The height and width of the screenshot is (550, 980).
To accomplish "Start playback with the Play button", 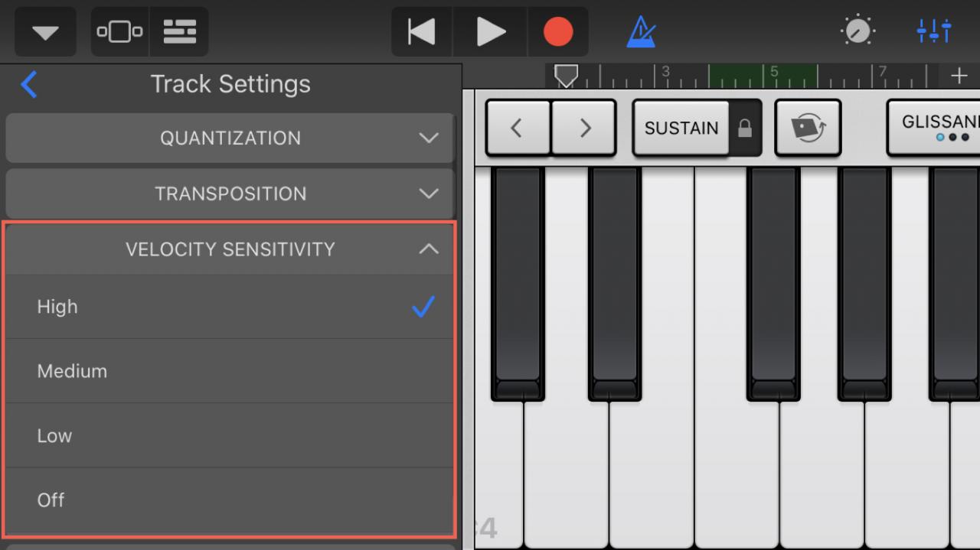I will 490,32.
